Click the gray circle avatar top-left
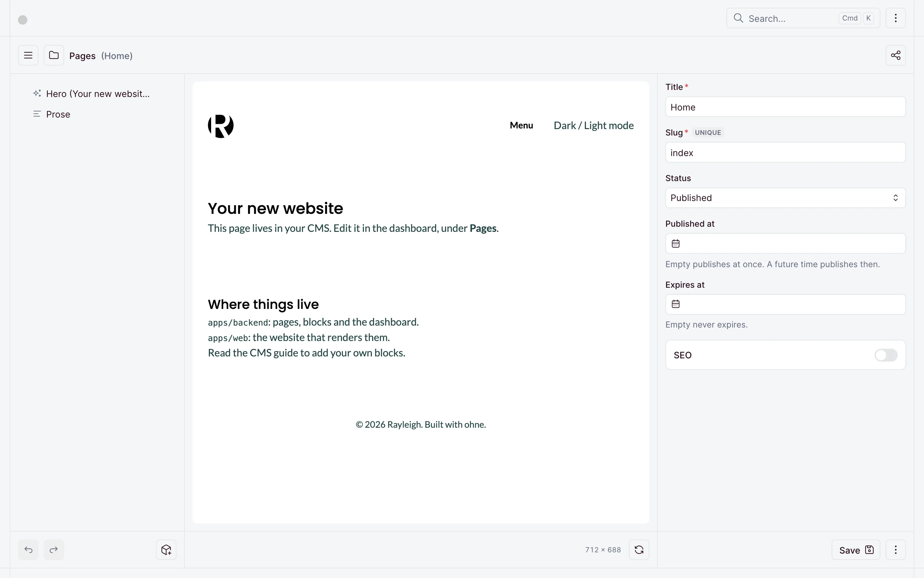This screenshot has height=578, width=924. point(23,20)
